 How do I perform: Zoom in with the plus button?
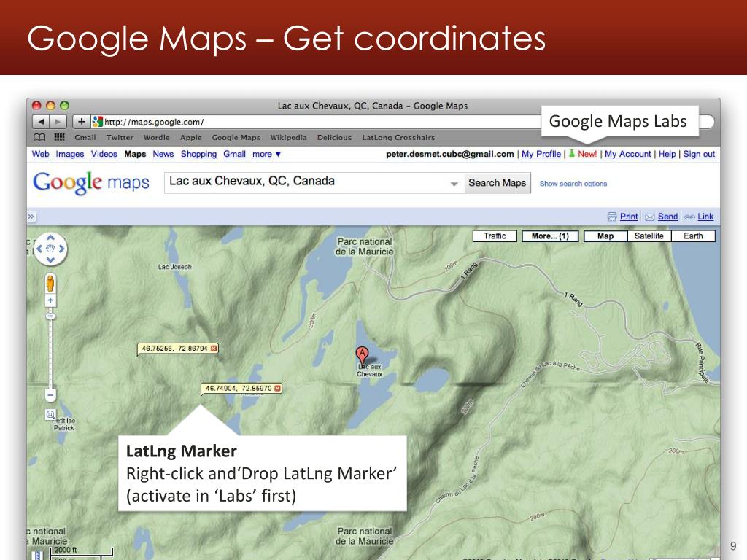pos(50,300)
